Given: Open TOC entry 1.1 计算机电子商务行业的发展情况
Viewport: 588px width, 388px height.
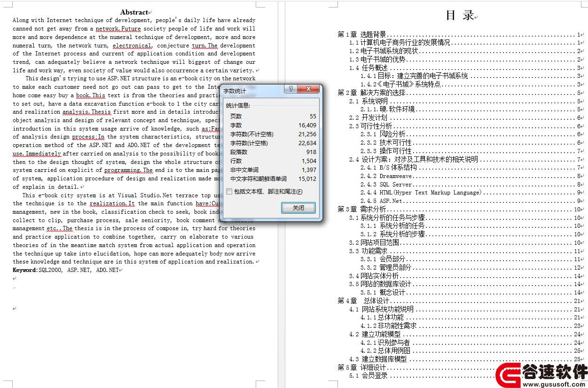Looking at the screenshot, I should pos(466,43).
